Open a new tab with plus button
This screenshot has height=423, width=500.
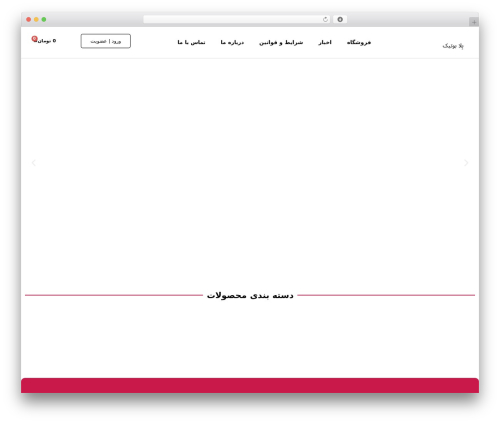(474, 22)
